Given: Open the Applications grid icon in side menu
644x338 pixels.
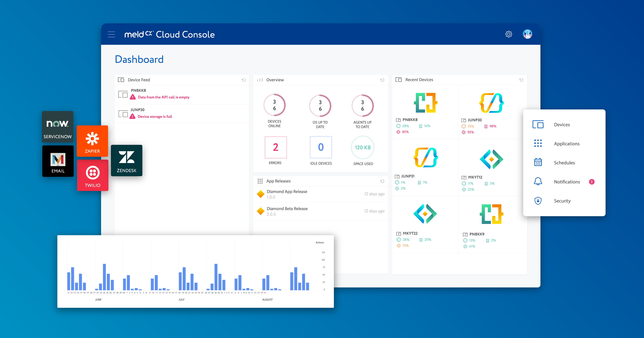Looking at the screenshot, I should tap(538, 143).
